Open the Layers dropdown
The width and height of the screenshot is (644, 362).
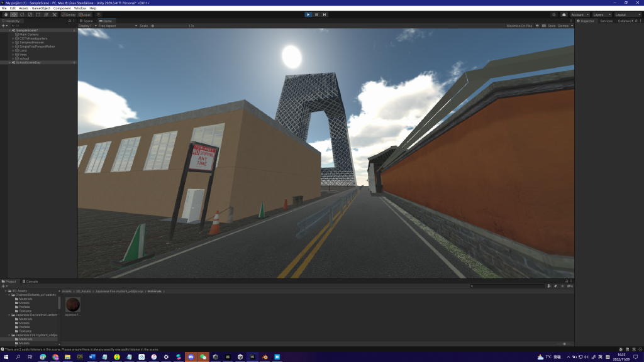click(x=602, y=14)
